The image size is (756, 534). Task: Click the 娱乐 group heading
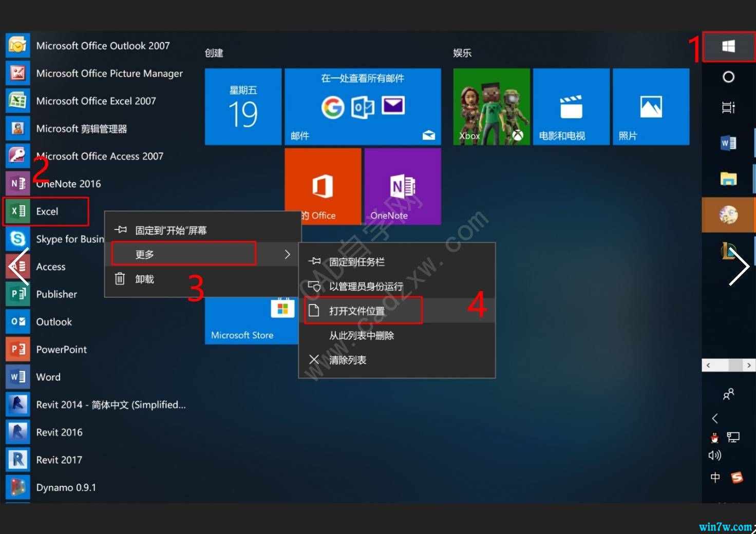(462, 53)
